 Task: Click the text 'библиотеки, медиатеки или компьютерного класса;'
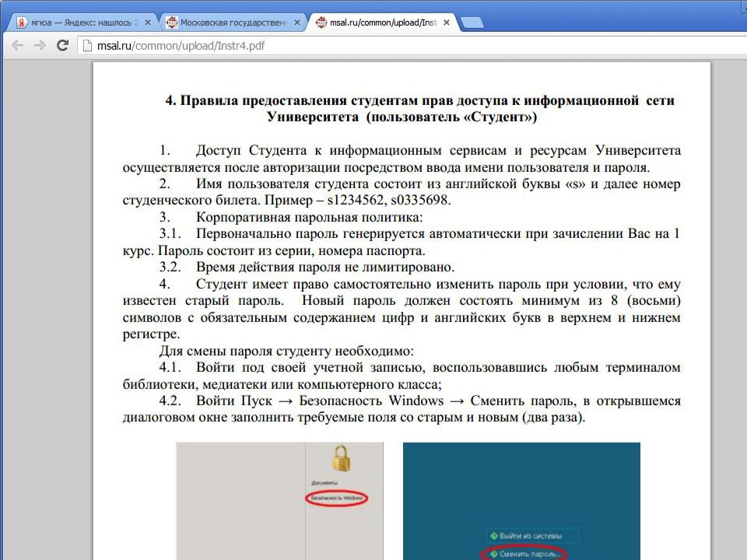tap(282, 384)
